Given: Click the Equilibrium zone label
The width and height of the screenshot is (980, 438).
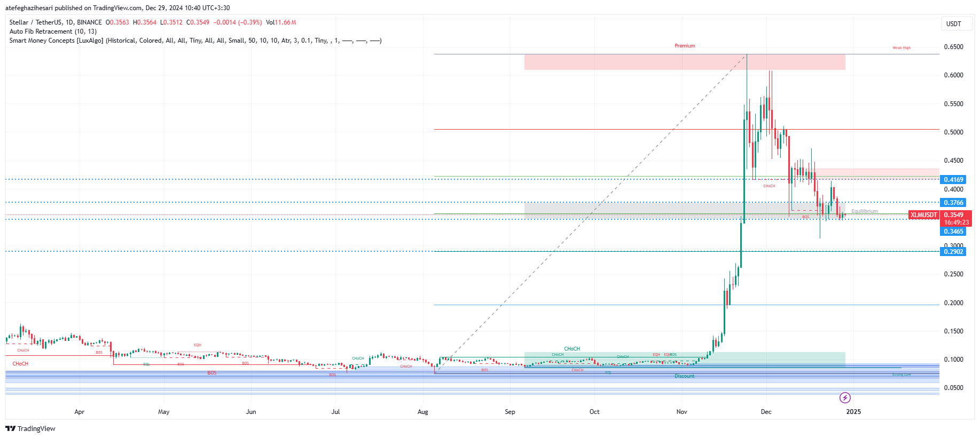Looking at the screenshot, I should 865,211.
